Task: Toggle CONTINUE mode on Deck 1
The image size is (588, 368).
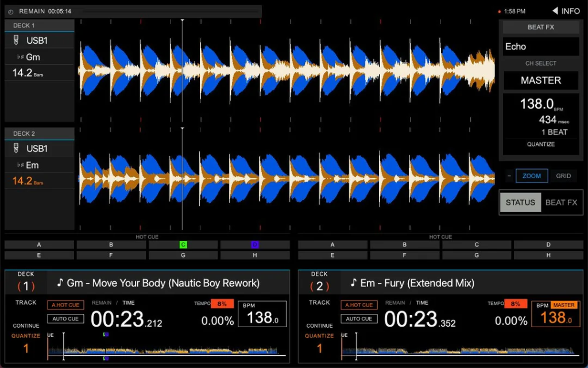Action: 26,325
